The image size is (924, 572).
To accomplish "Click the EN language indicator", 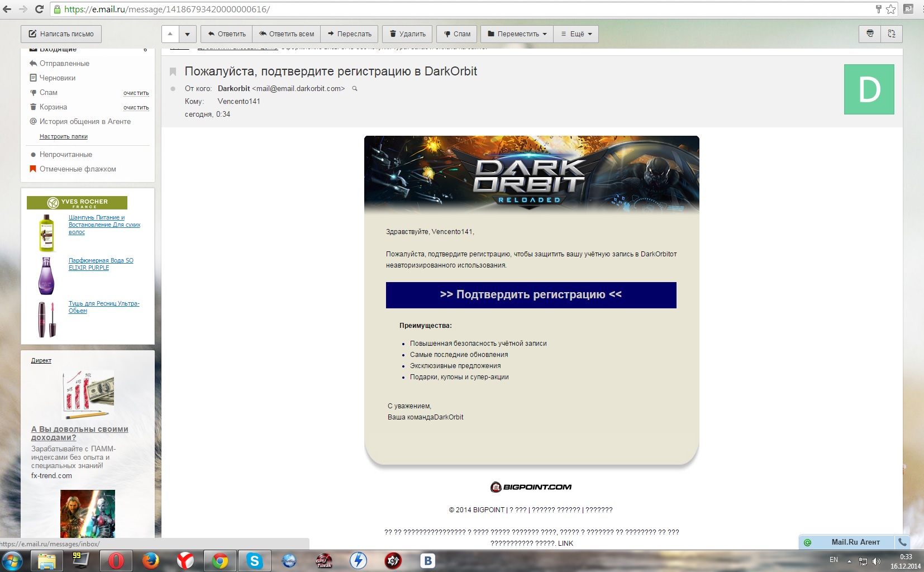I will pyautogui.click(x=833, y=560).
